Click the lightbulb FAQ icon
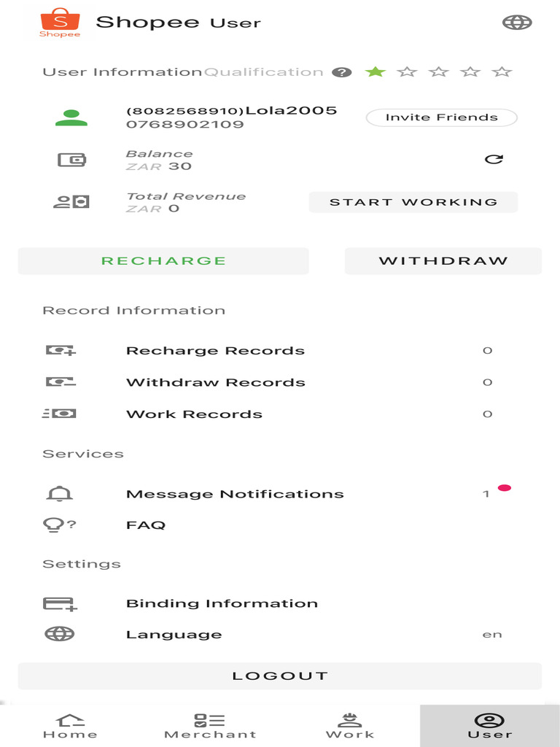This screenshot has height=747, width=560. tap(60, 525)
